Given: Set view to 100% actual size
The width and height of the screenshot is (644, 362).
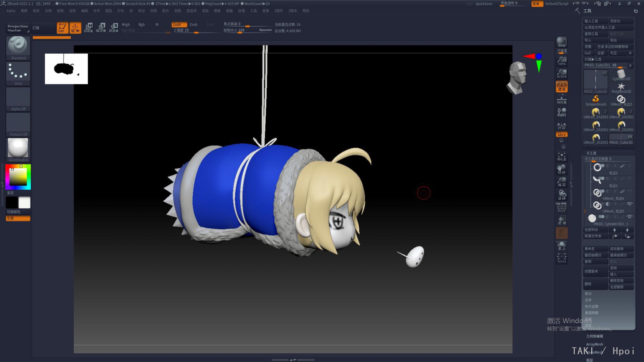Looking at the screenshot, I should pos(562,61).
